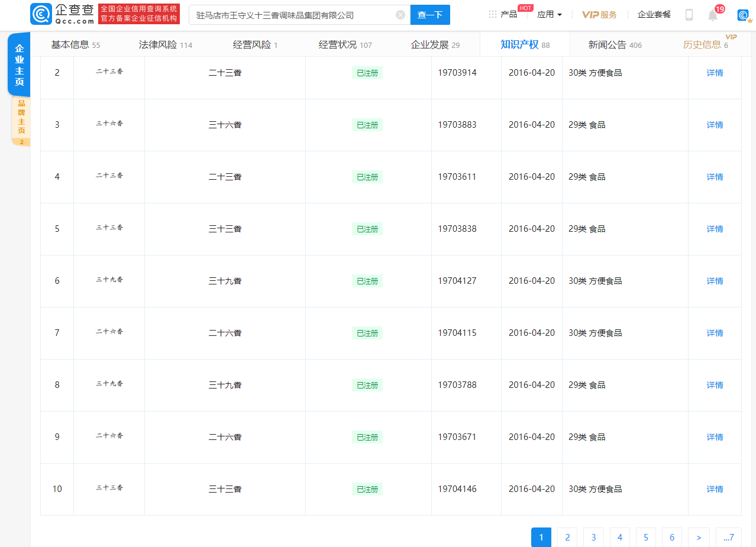Open 详情 for trademark 19703671
This screenshot has width=756, height=547.
[715, 437]
